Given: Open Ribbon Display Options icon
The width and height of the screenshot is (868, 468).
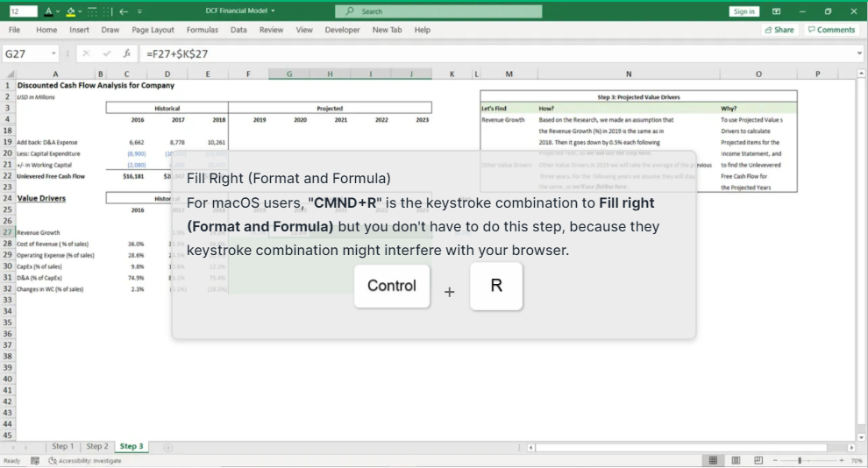Looking at the screenshot, I should (x=777, y=11).
